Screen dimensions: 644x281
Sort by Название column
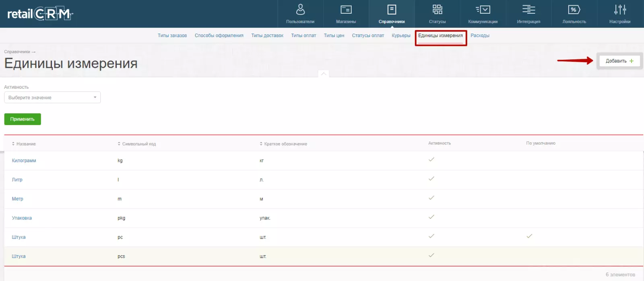click(x=24, y=144)
